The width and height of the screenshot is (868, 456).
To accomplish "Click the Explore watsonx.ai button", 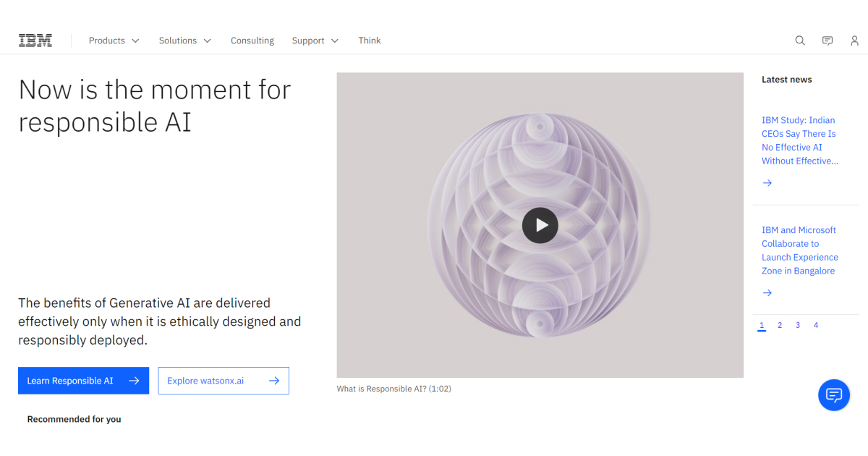I will pyautogui.click(x=224, y=381).
